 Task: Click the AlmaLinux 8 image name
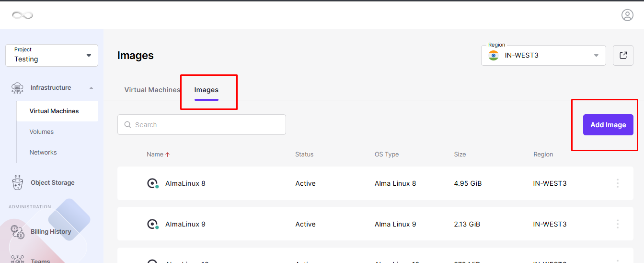point(185,183)
